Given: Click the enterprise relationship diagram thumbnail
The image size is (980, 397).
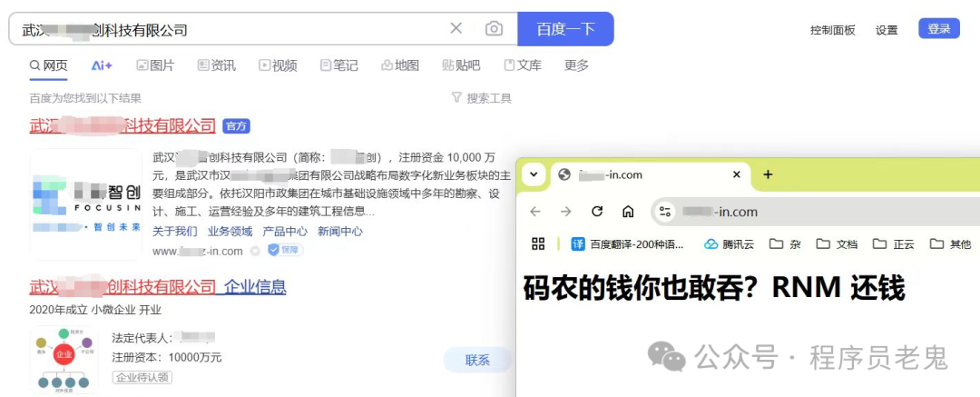Looking at the screenshot, I should coord(64,360).
